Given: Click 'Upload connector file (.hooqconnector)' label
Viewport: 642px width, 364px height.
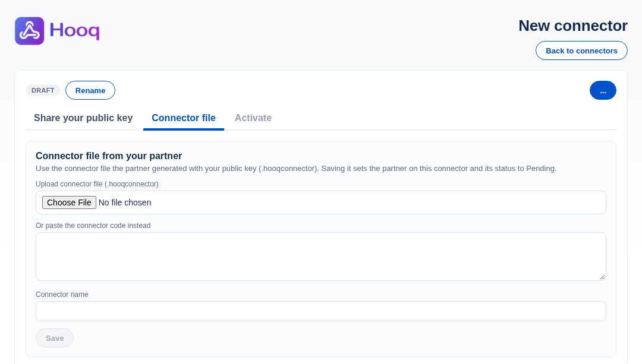Looking at the screenshot, I should click(97, 184).
